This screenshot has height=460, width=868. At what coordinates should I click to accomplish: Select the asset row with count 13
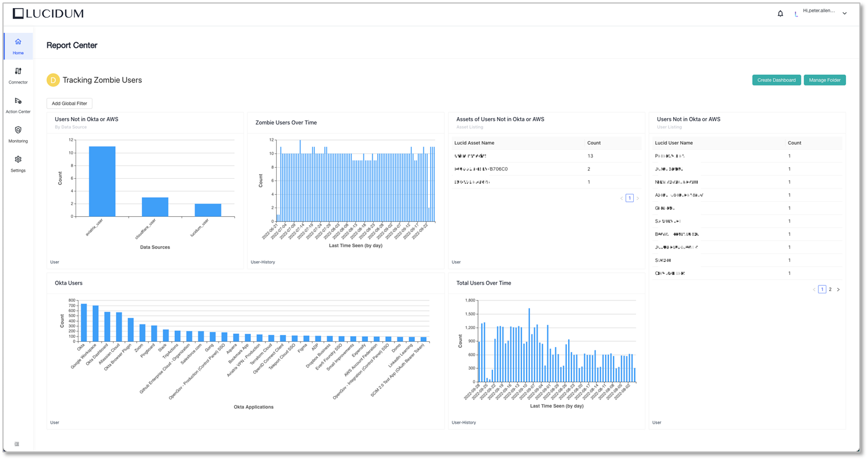point(547,156)
